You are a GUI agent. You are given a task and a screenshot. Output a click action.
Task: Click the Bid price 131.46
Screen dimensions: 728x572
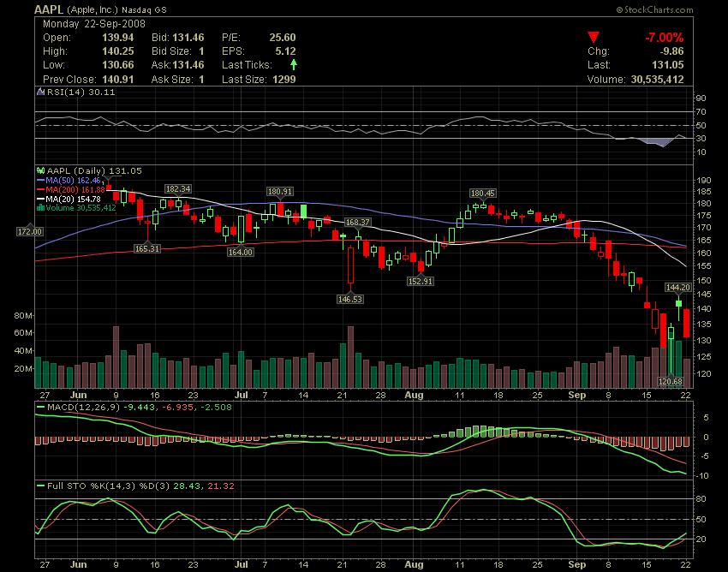point(188,38)
